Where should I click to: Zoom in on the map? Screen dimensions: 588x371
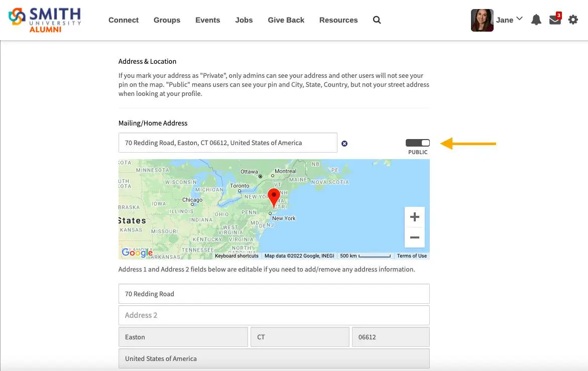point(414,217)
